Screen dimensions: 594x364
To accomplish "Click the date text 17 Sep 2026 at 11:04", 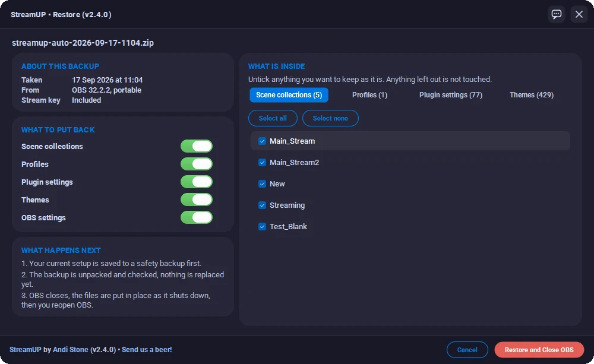I will (107, 80).
